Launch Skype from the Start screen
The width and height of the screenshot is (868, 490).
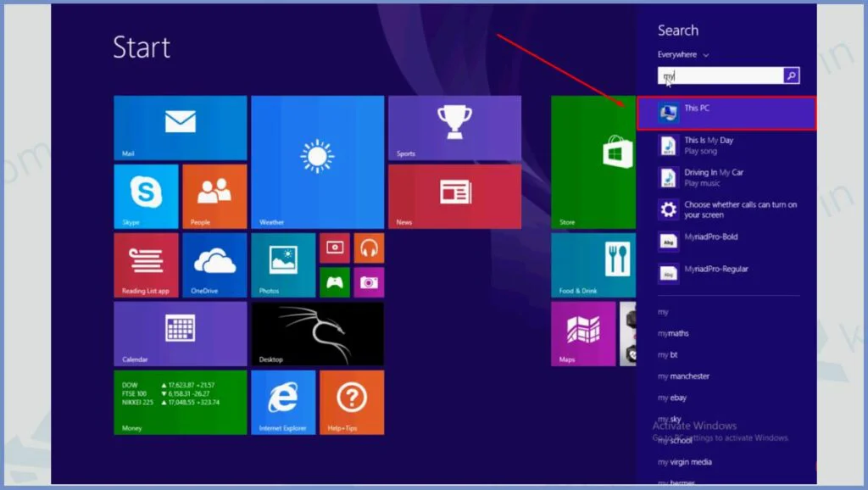pyautogui.click(x=146, y=196)
